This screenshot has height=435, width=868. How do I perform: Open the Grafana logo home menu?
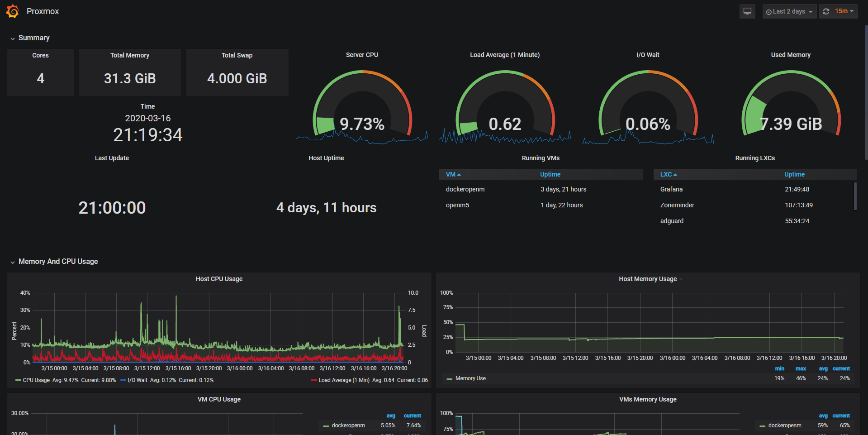point(13,11)
